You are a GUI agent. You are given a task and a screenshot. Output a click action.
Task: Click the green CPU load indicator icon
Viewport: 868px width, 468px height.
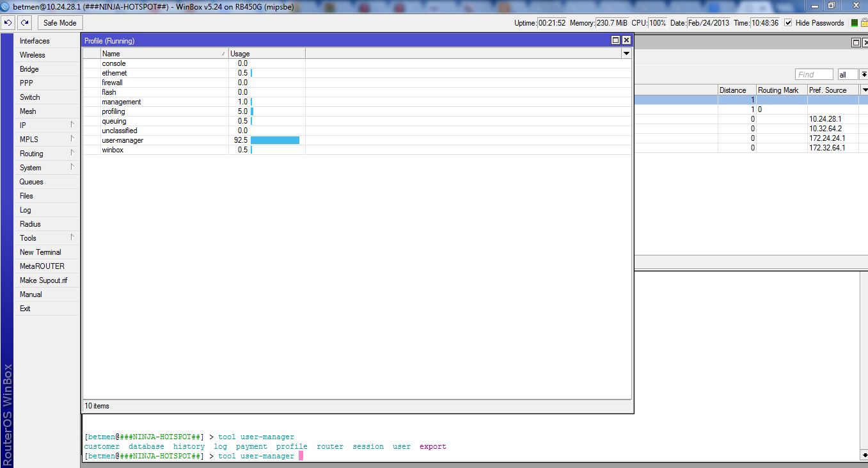854,23
